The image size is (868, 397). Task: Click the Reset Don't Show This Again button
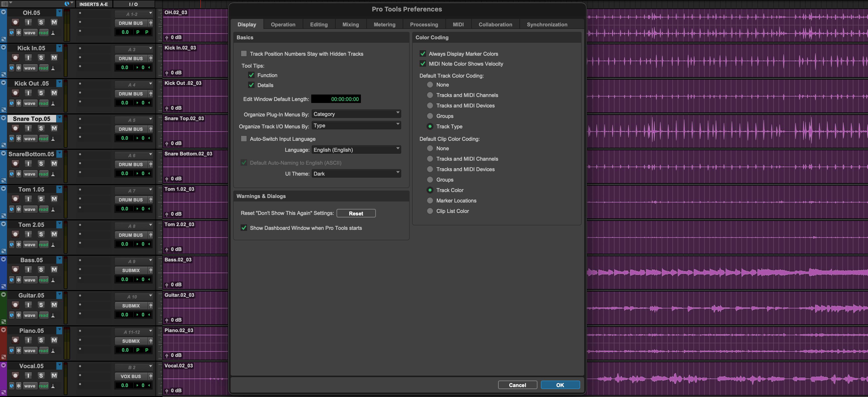(356, 213)
